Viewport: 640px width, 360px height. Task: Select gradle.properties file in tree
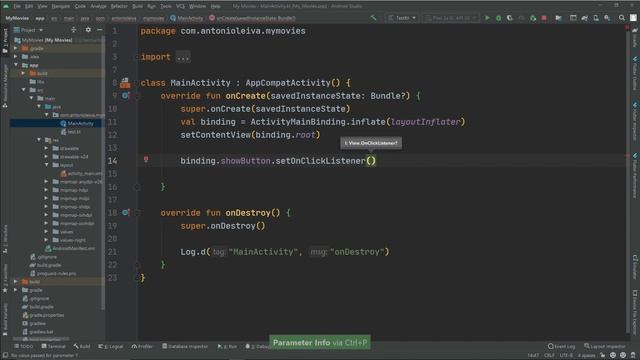[43, 315]
